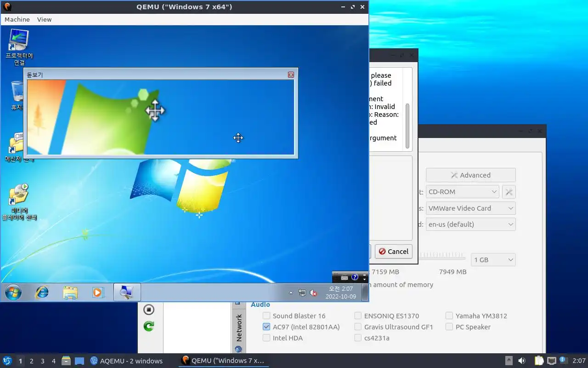Enable the Intel HDA checkbox
Viewport: 588px width, 368px height.
pyautogui.click(x=266, y=338)
